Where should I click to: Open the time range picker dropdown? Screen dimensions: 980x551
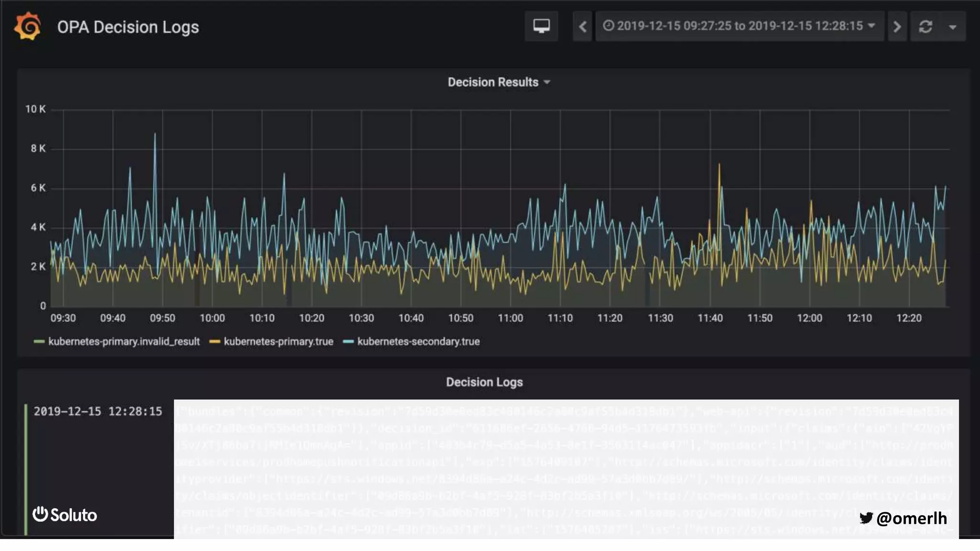[x=739, y=26]
